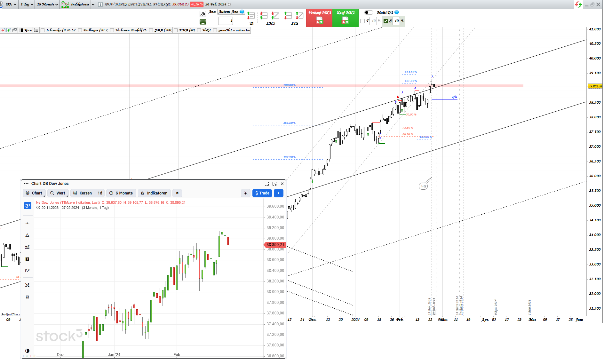Open Indikatoren in the Chart DB toolbar
The image size is (604, 364).
pos(154,193)
